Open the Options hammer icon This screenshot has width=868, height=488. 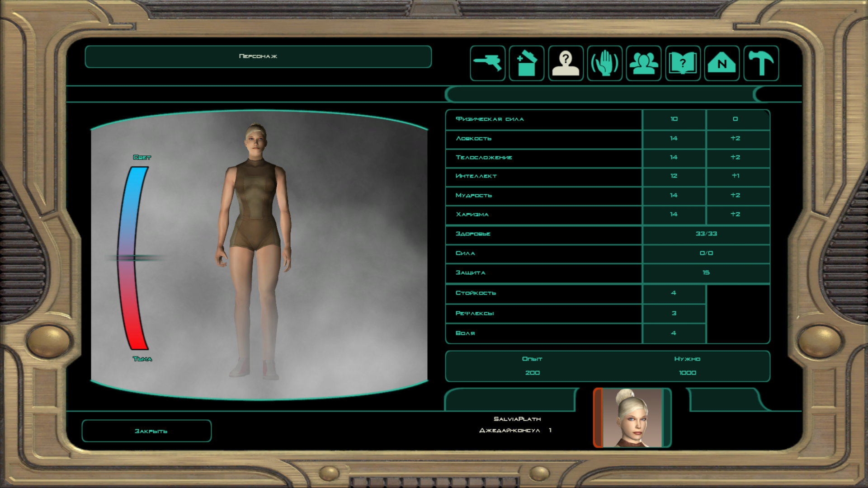tap(761, 63)
